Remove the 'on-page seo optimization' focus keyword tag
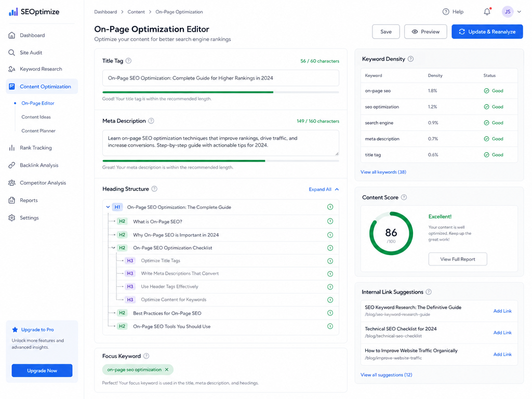This screenshot has width=532, height=399. tap(167, 370)
